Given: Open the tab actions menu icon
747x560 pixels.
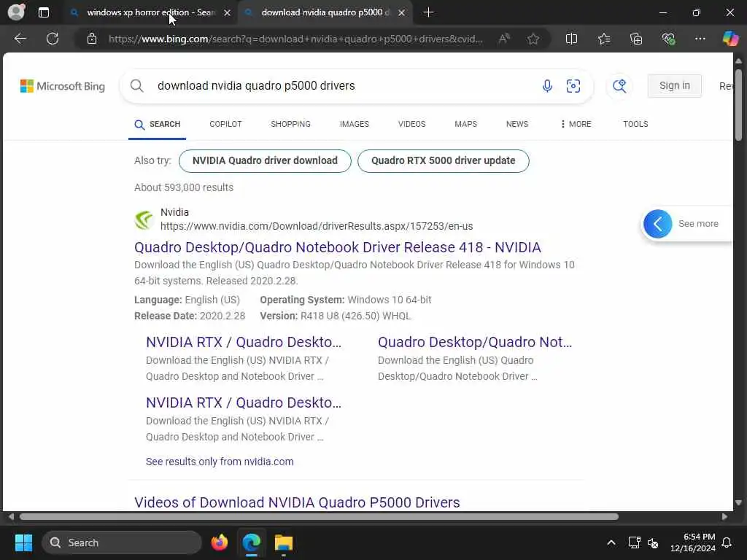Looking at the screenshot, I should coord(43,12).
